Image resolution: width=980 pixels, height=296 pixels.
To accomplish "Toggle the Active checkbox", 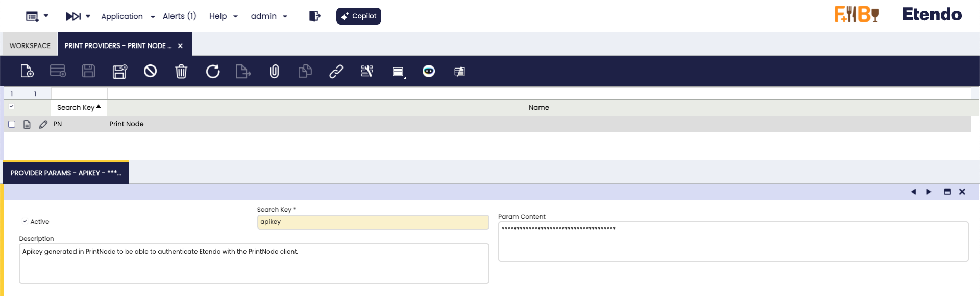I will click(25, 221).
